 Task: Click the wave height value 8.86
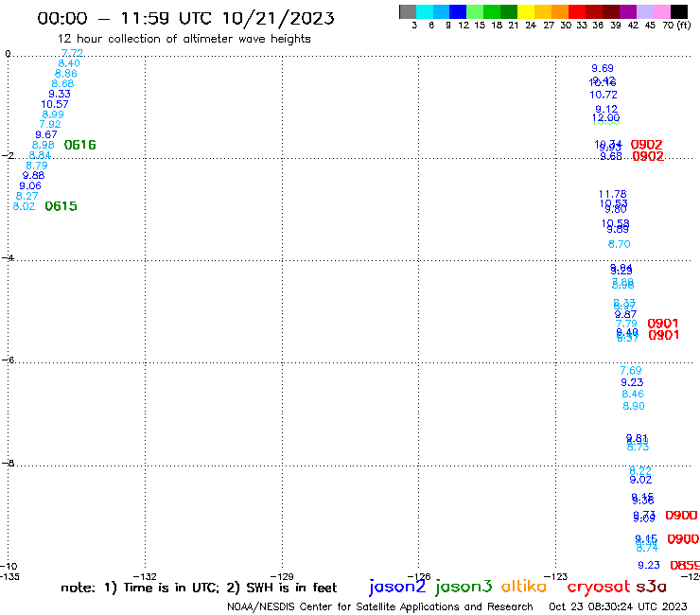(x=65, y=74)
